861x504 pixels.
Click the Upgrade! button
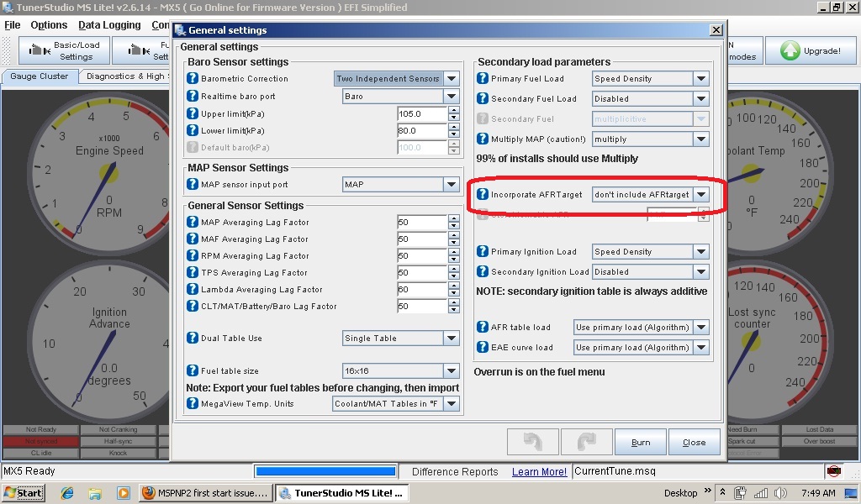pos(811,51)
